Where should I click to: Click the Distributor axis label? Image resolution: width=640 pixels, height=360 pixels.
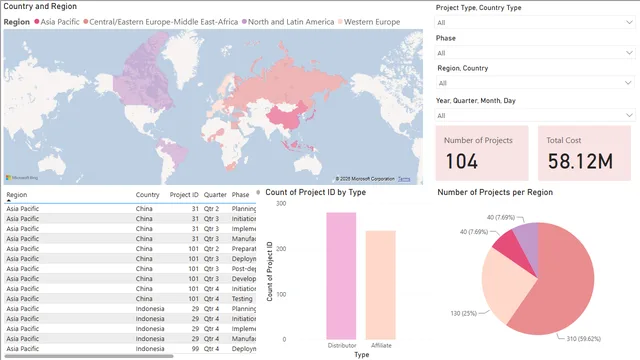(342, 345)
